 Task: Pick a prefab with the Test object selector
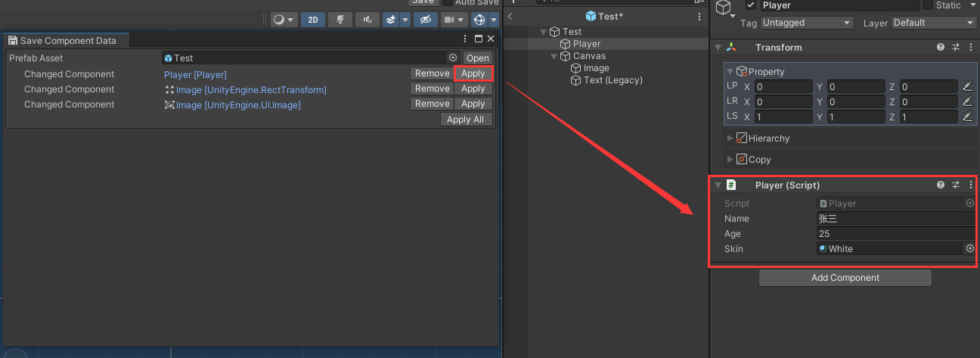tap(453, 58)
